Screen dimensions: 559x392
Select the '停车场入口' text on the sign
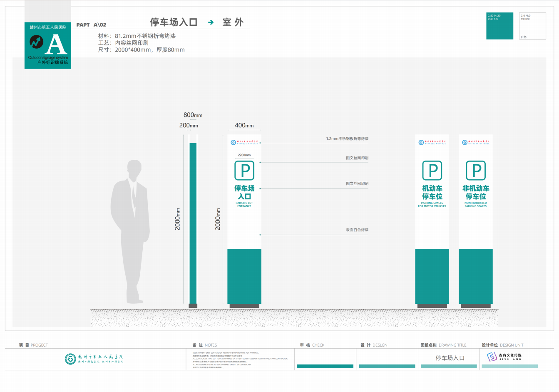[x=244, y=193]
